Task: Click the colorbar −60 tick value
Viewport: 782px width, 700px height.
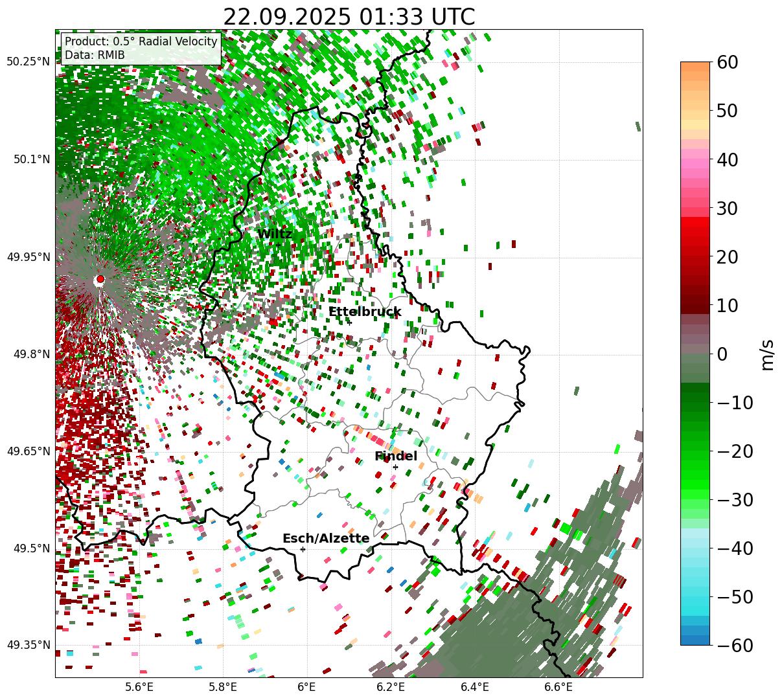Action: coord(734,645)
